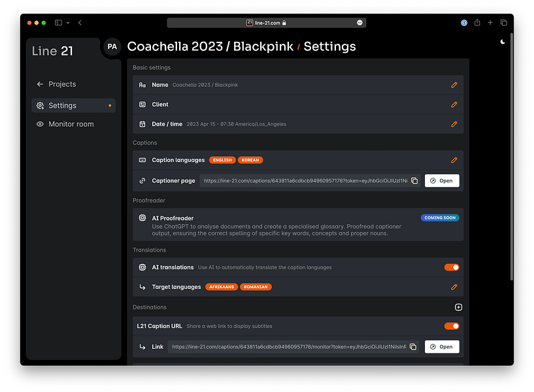This screenshot has height=392, width=534.
Task: Toggle the Safari sidebar
Action: coord(59,22)
